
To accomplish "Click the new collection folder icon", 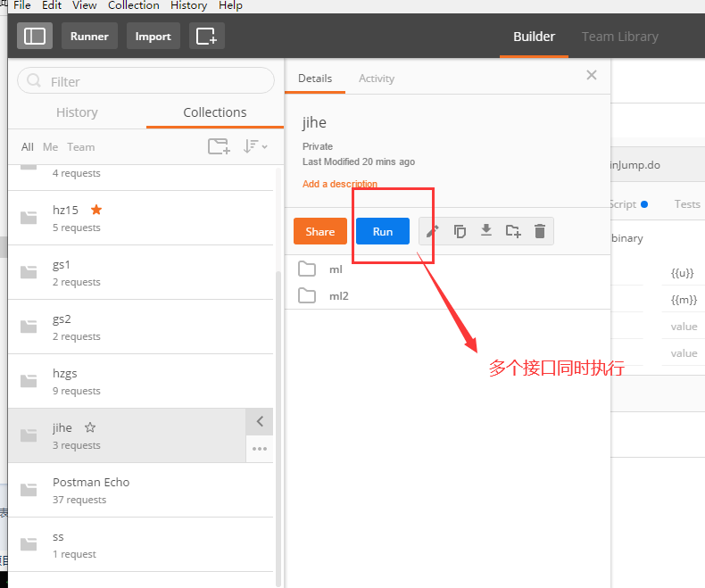I will (219, 146).
